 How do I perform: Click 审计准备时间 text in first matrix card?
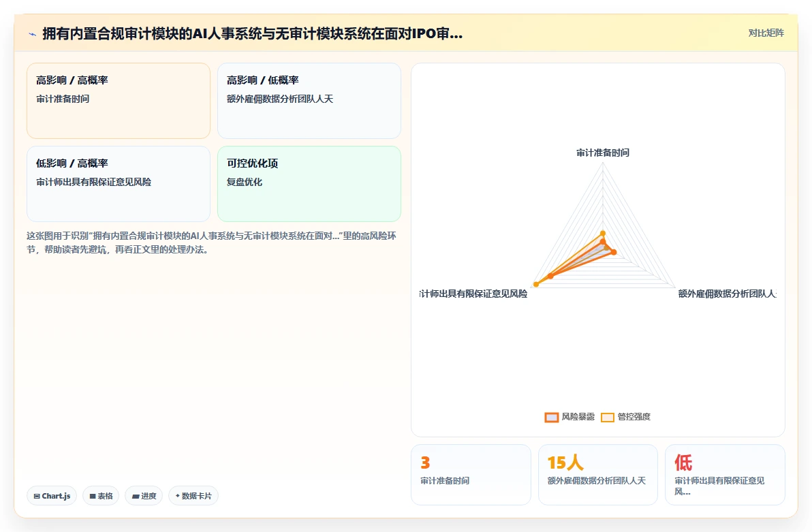tap(63, 99)
